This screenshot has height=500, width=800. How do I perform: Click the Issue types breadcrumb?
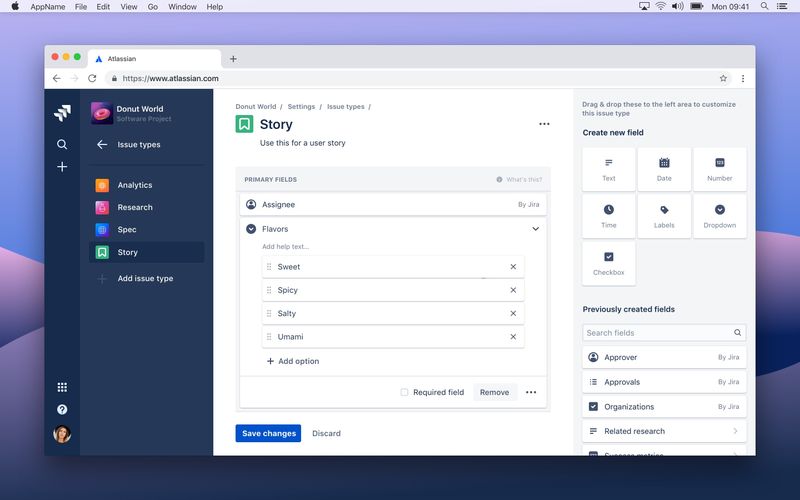click(x=345, y=107)
